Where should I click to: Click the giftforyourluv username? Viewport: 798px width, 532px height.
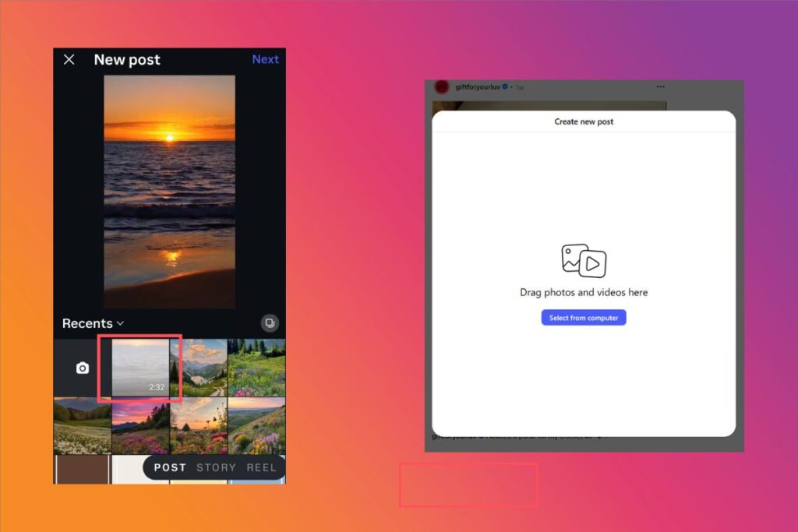(x=477, y=86)
